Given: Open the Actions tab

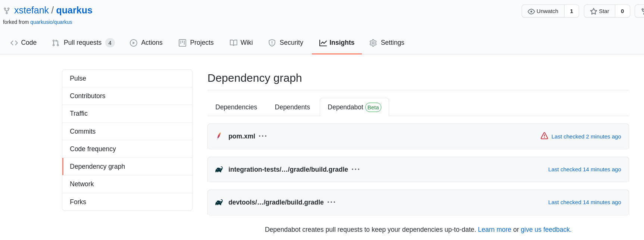Looking at the screenshot, I should pyautogui.click(x=146, y=43).
